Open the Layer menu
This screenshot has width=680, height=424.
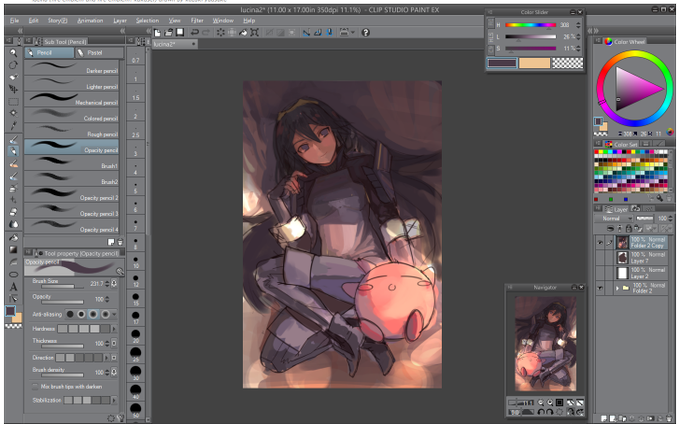[120, 20]
